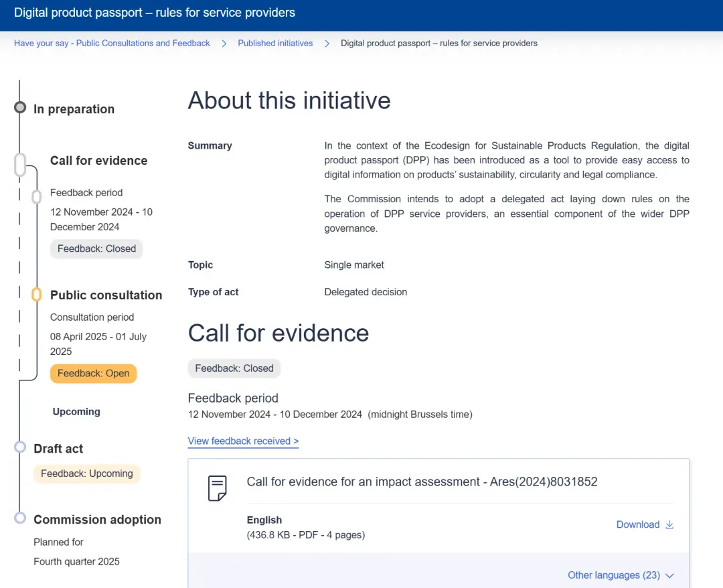Viewport: 723px width, 588px height.
Task: Click the download arrow icon
Action: 669,524
